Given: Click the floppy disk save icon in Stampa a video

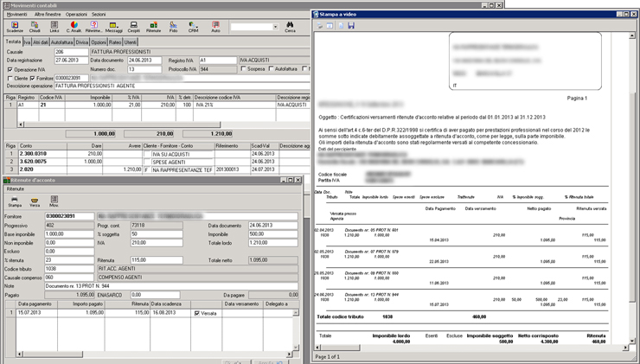Looking at the screenshot, I should pos(351,25).
